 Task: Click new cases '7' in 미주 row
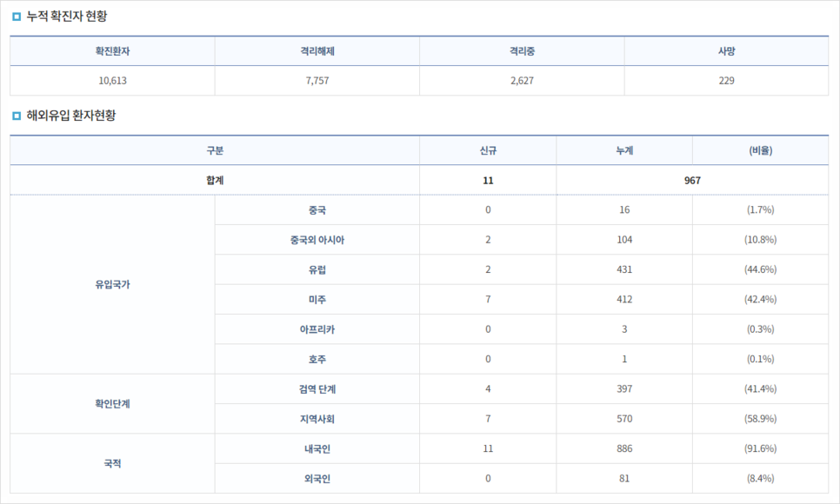(x=488, y=300)
